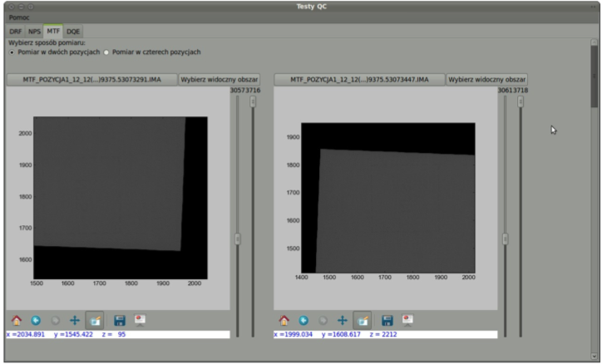Save the right plot figure
This screenshot has width=602, height=364.
pyautogui.click(x=387, y=319)
